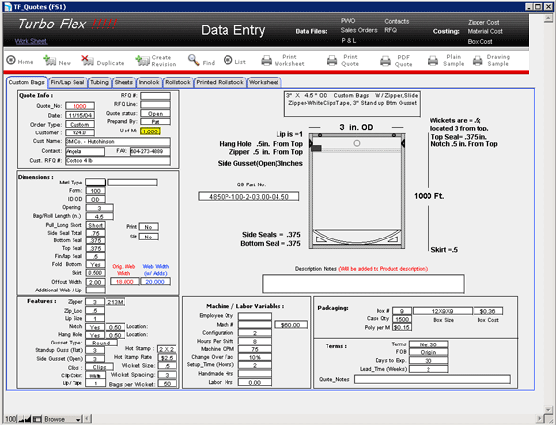This screenshot has height=425, width=556.
Task: Switch to the Sheets tab
Action: [x=123, y=82]
